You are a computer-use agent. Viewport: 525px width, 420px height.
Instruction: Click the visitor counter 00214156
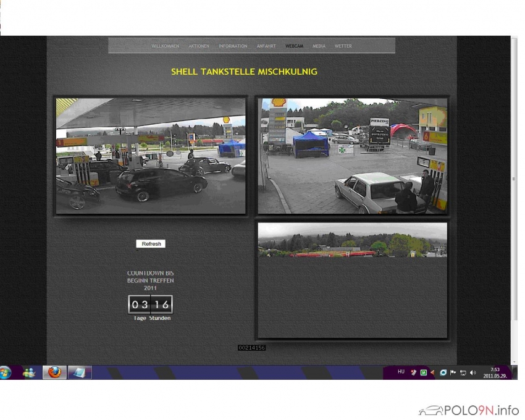click(x=252, y=348)
